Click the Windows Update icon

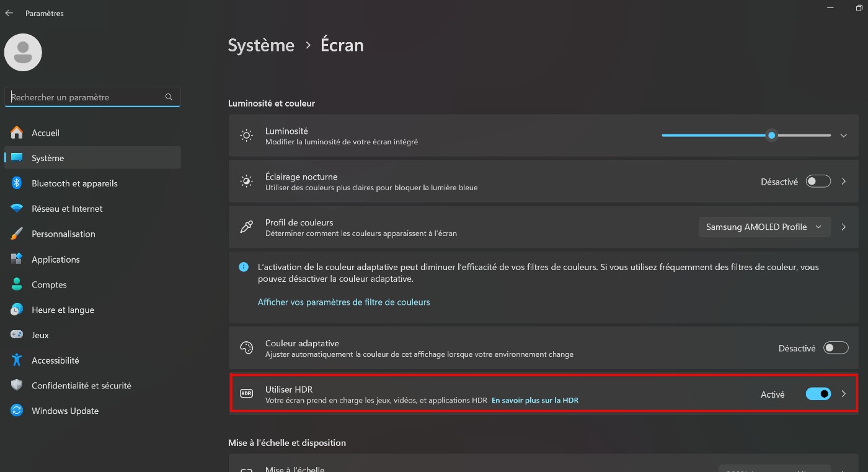click(x=17, y=411)
